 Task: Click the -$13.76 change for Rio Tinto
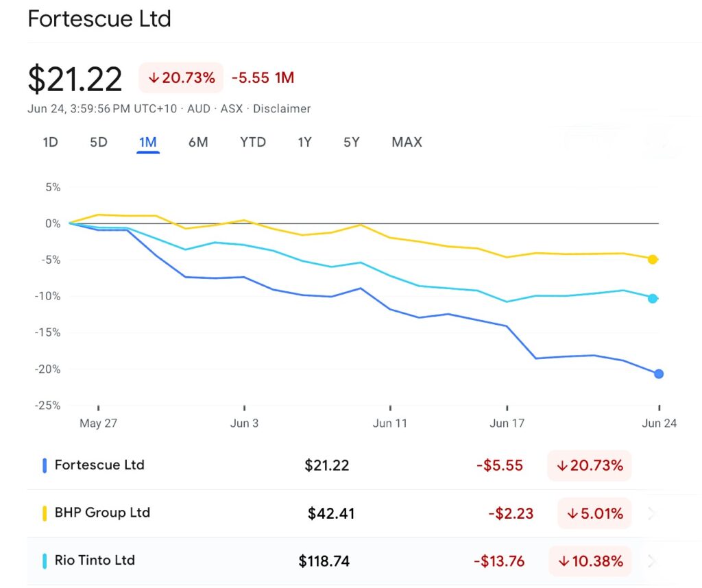tap(499, 561)
